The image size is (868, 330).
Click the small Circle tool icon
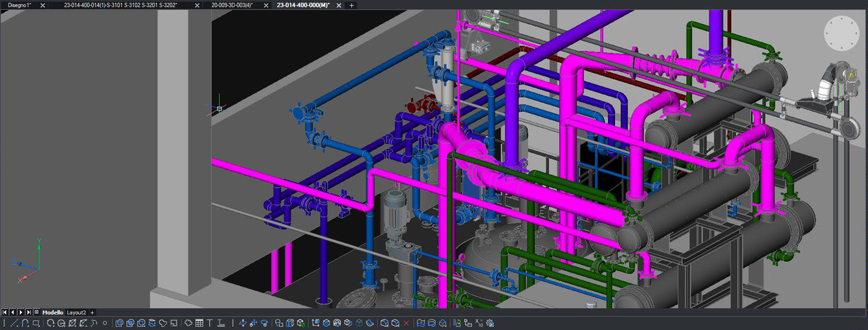pos(105,323)
